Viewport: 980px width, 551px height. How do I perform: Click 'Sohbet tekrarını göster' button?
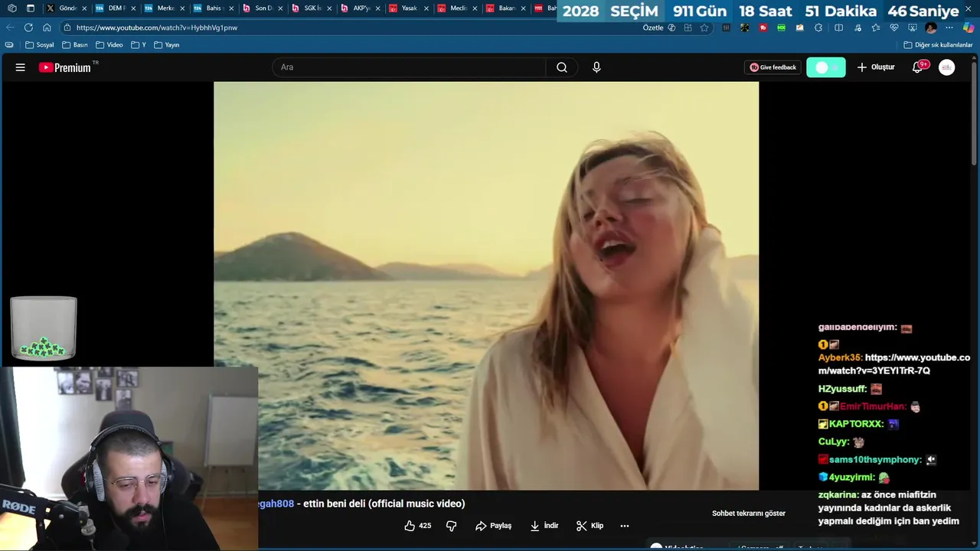coord(749,514)
